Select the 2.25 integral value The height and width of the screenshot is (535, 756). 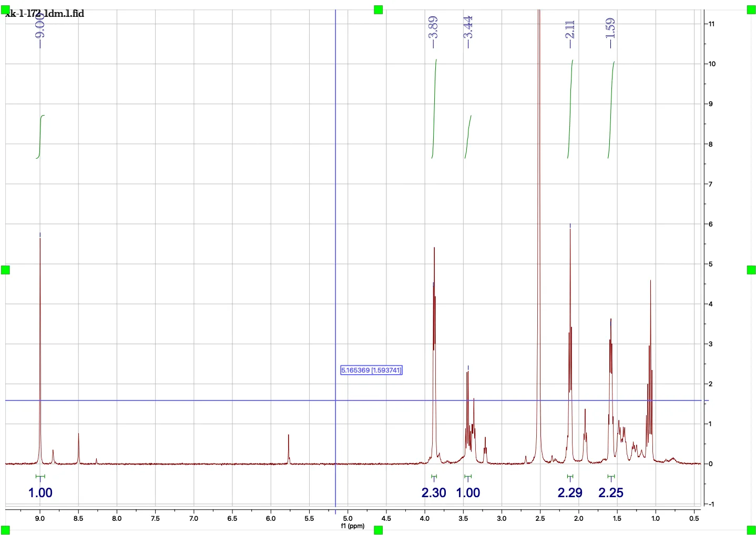[x=611, y=493]
